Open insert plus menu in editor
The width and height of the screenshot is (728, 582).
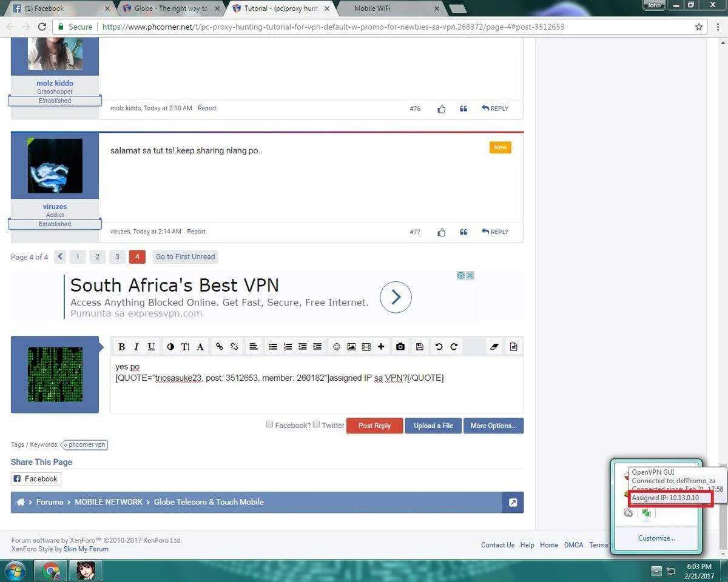381,347
